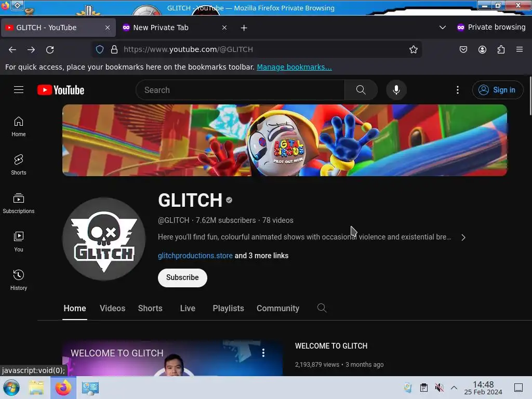This screenshot has height=399, width=532.
Task: Click the show desktop button
Action: [x=518, y=388]
